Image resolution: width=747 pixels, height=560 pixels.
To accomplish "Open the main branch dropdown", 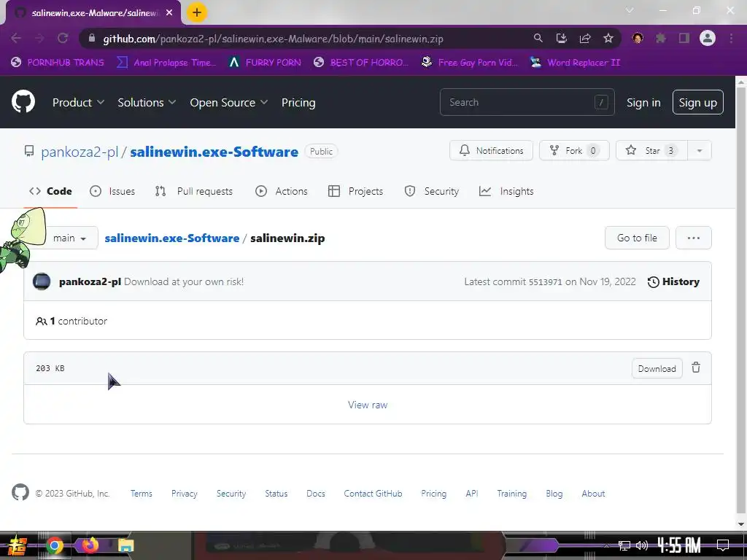I will pyautogui.click(x=69, y=238).
